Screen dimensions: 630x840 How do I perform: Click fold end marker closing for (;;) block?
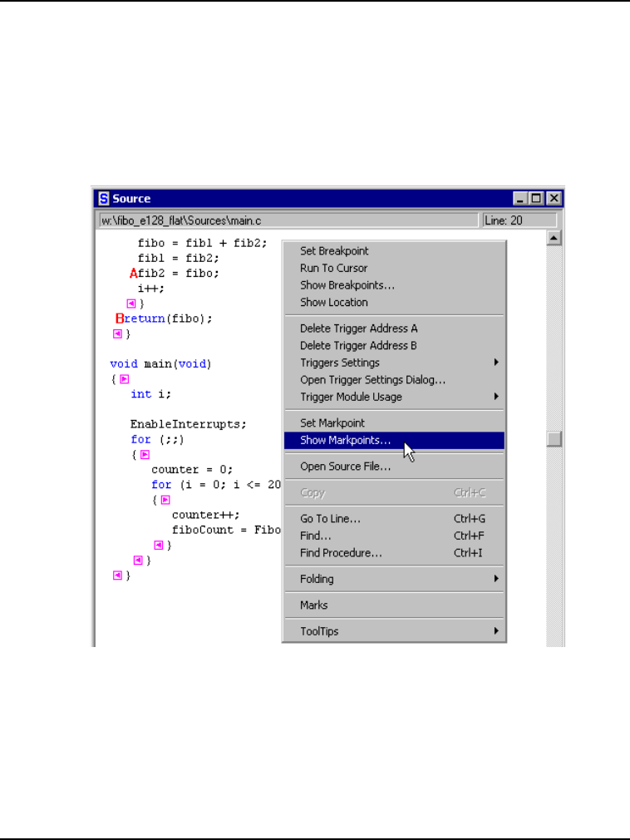pyautogui.click(x=138, y=561)
